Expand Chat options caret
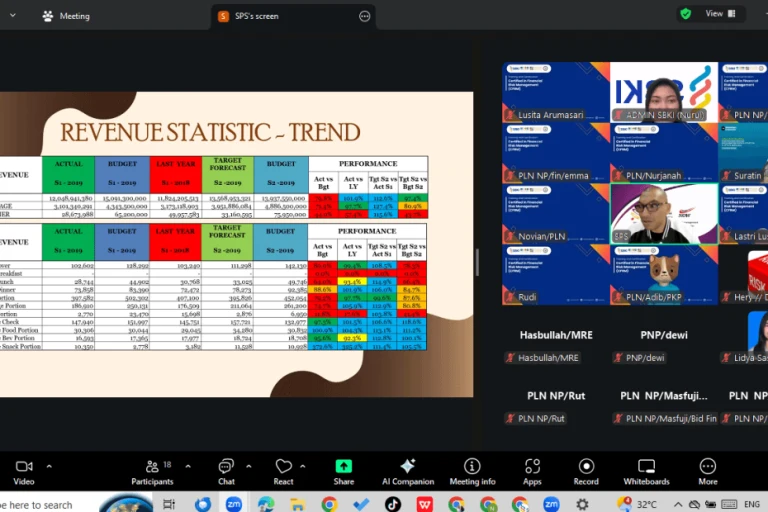 (249, 466)
